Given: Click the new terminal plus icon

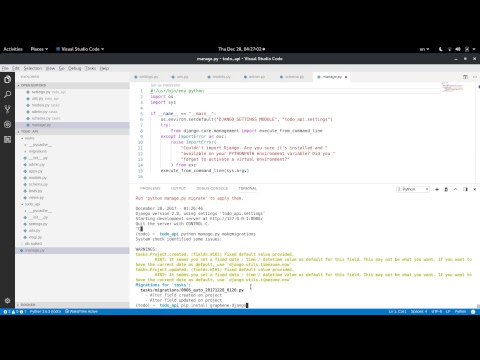Looking at the screenshot, I should [437, 189].
